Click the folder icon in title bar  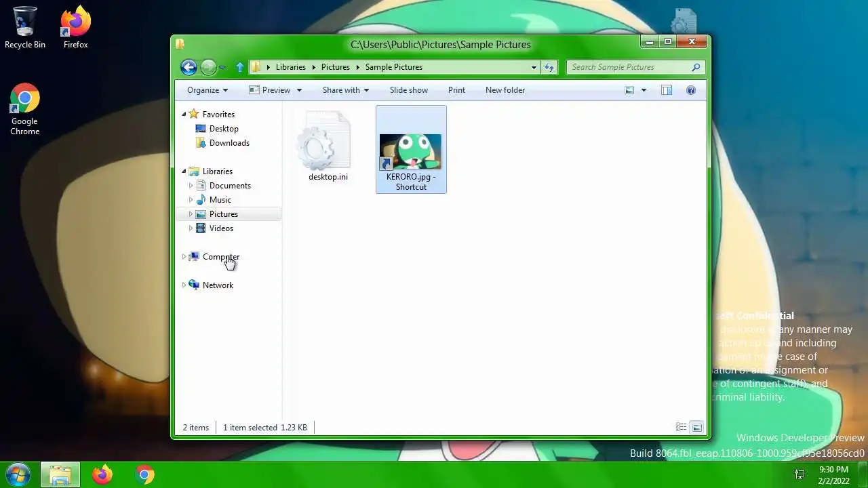coord(180,44)
